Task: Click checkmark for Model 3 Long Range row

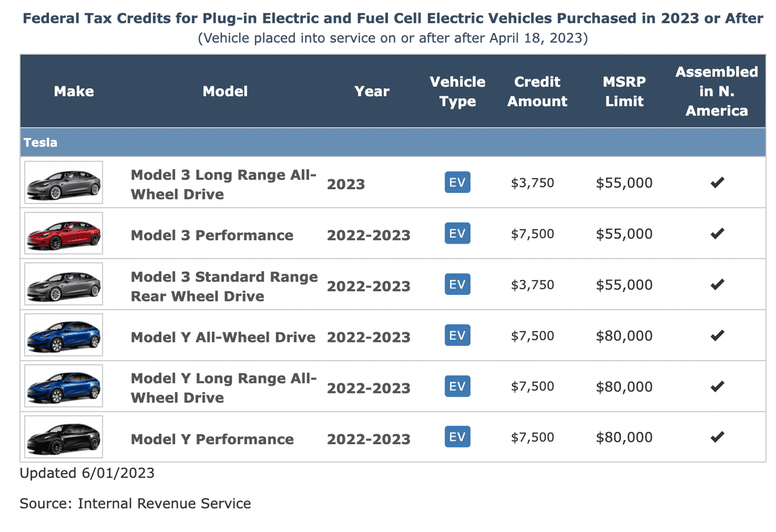Action: click(x=717, y=183)
